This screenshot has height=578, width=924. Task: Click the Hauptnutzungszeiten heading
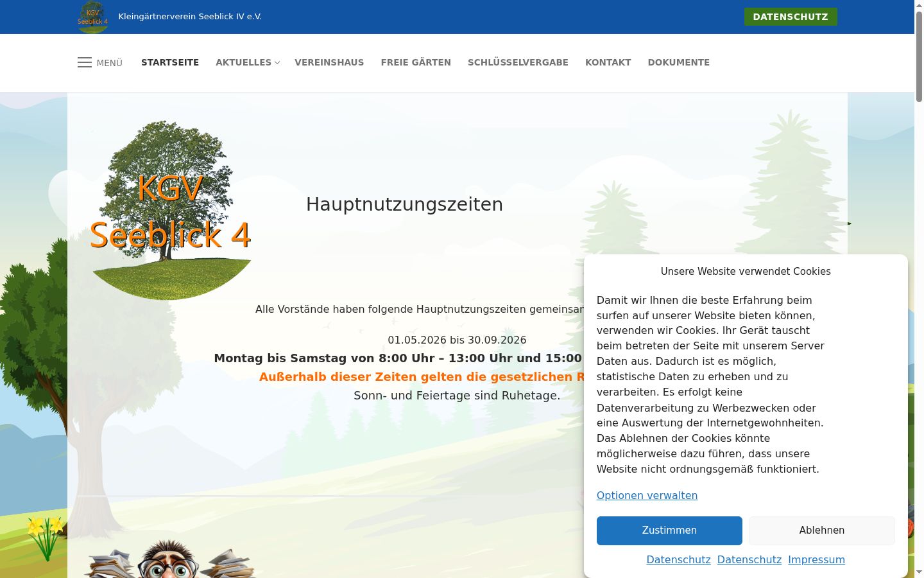[404, 204]
